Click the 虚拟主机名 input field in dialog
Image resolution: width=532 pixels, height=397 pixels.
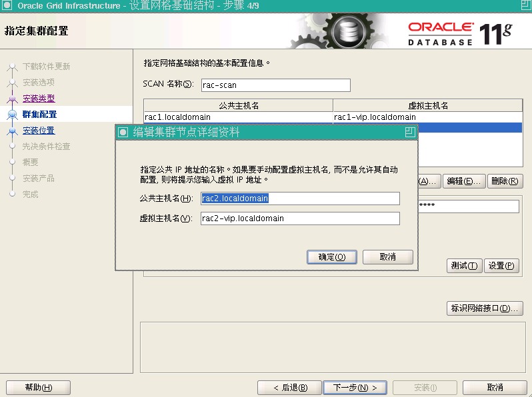click(300, 218)
